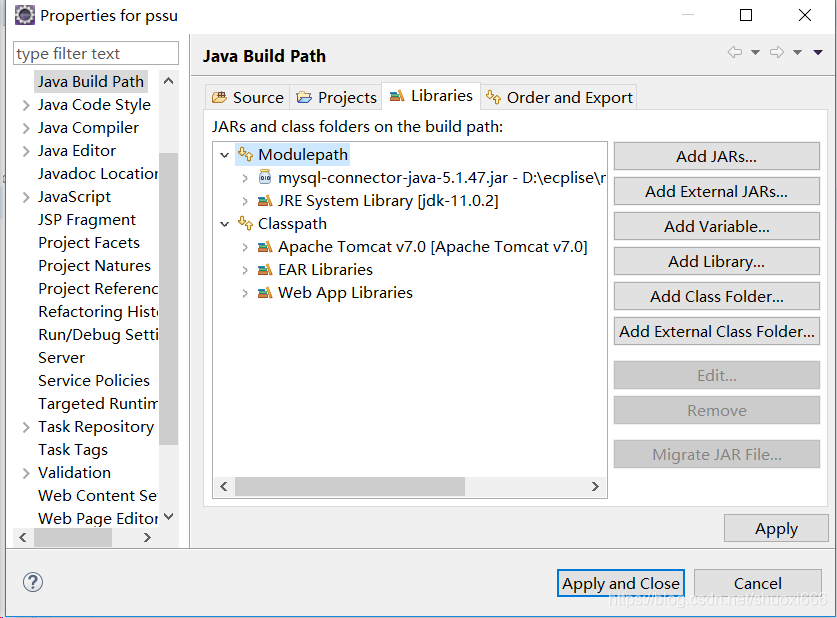Select Modulepath label in library list
This screenshot has height=618, width=837.
click(303, 155)
